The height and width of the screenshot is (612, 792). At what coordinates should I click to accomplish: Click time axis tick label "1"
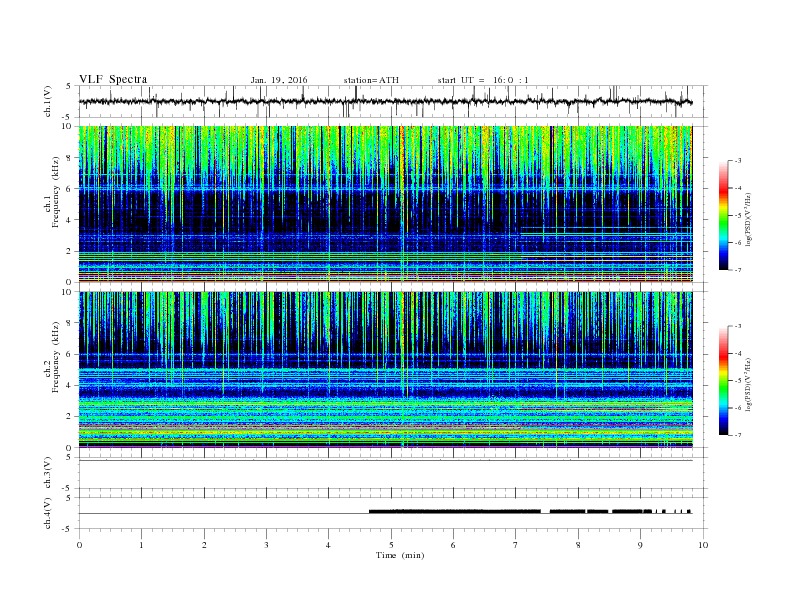141,545
